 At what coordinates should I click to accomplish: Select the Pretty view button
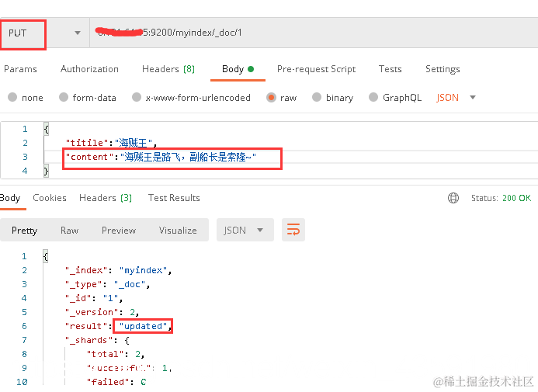24,230
